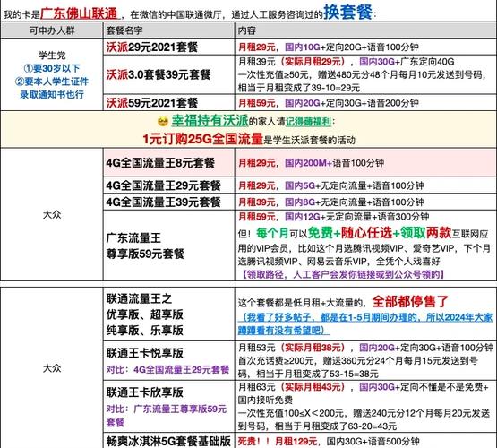The height and width of the screenshot is (448, 497).
Task: Select the 沃派59元2021套餐 cell
Action: (x=169, y=102)
